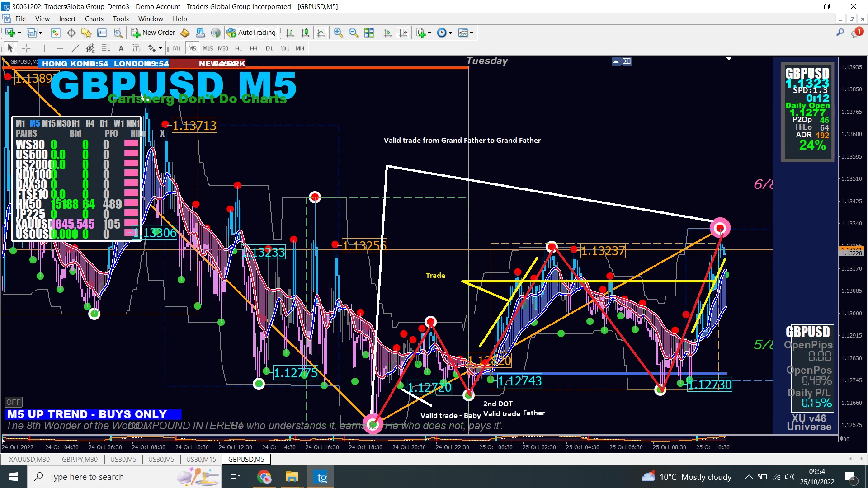The width and height of the screenshot is (868, 488).
Task: Open the Charts menu
Action: 94,19
